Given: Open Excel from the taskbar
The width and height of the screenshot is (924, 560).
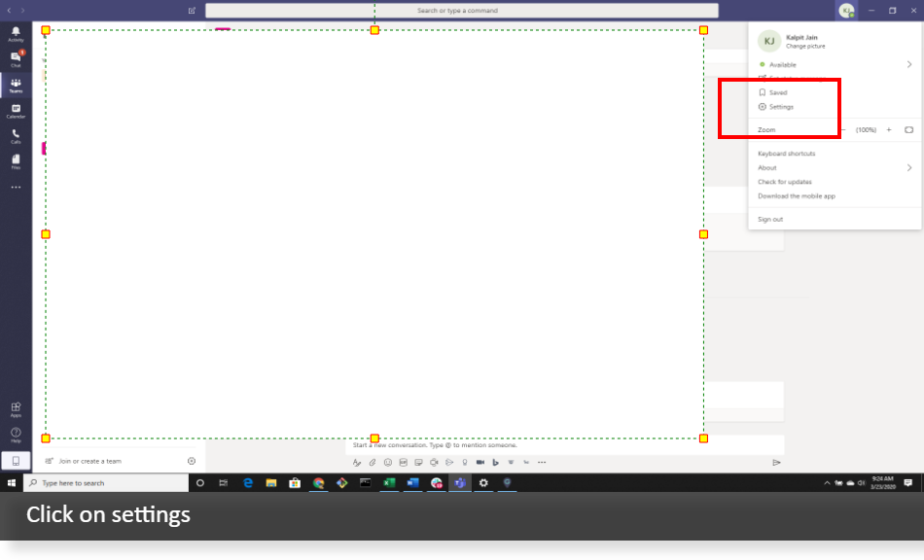Looking at the screenshot, I should (389, 482).
